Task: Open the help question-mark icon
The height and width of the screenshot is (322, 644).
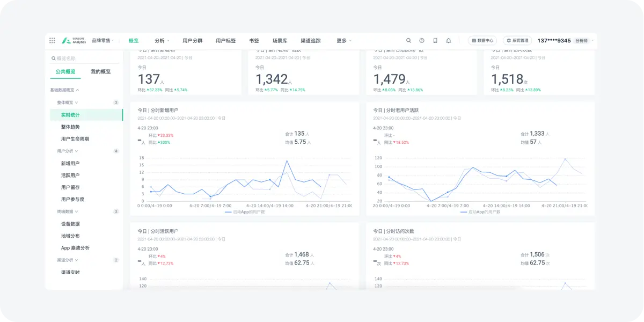Action: [x=422, y=40]
